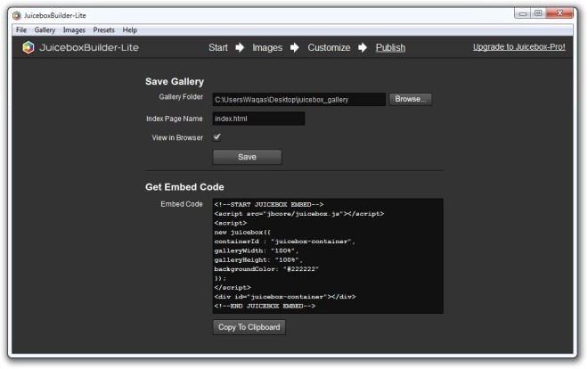Click the 'Gallery Folder' label
The height and width of the screenshot is (369, 588).
pyautogui.click(x=181, y=97)
